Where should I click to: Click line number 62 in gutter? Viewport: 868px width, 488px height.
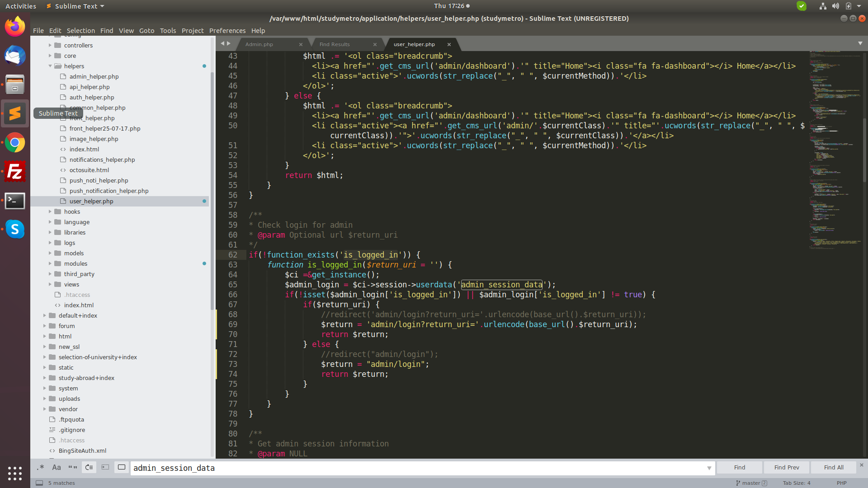pyautogui.click(x=232, y=255)
